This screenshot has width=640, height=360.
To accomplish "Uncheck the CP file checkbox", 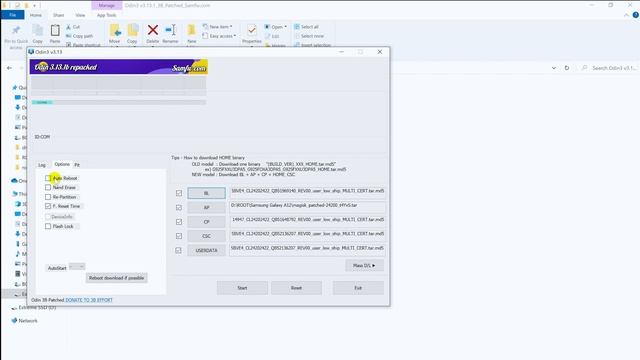I will pos(179,222).
